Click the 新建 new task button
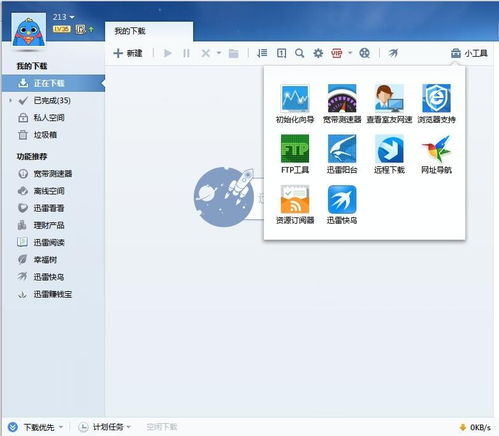 tap(128, 53)
